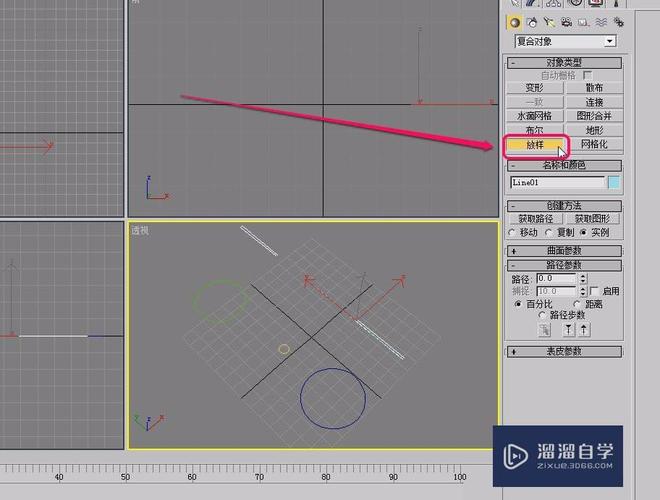Click the 透视 viewport label
Screen dimensions: 660x500
tap(140, 230)
